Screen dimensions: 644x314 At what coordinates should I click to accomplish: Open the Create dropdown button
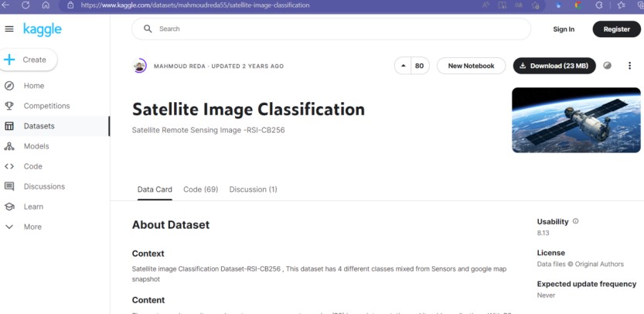pyautogui.click(x=29, y=60)
